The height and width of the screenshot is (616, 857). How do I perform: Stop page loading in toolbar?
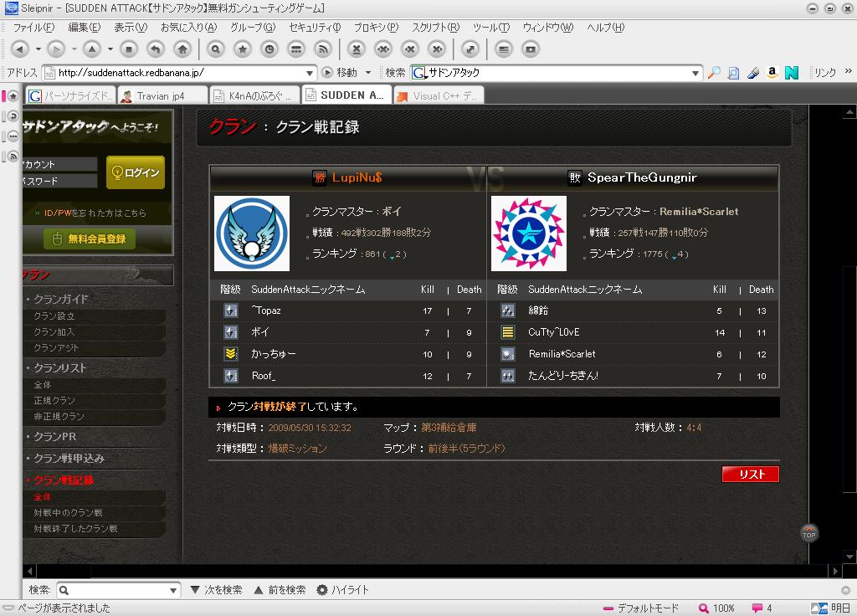pyautogui.click(x=129, y=49)
